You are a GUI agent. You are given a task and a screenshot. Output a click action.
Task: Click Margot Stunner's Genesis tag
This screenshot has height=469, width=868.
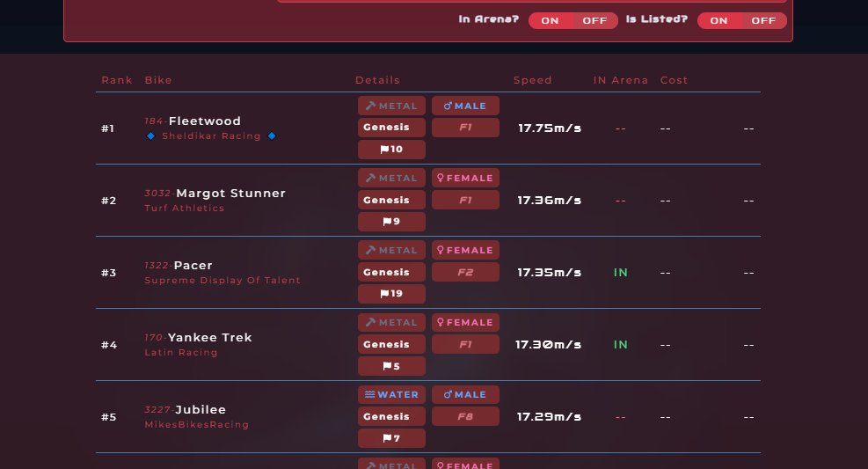[x=391, y=200]
